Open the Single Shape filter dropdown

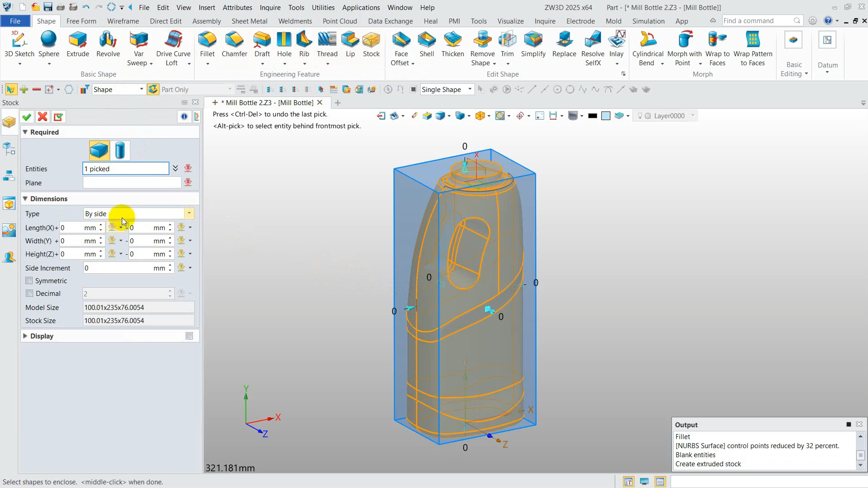pyautogui.click(x=470, y=89)
